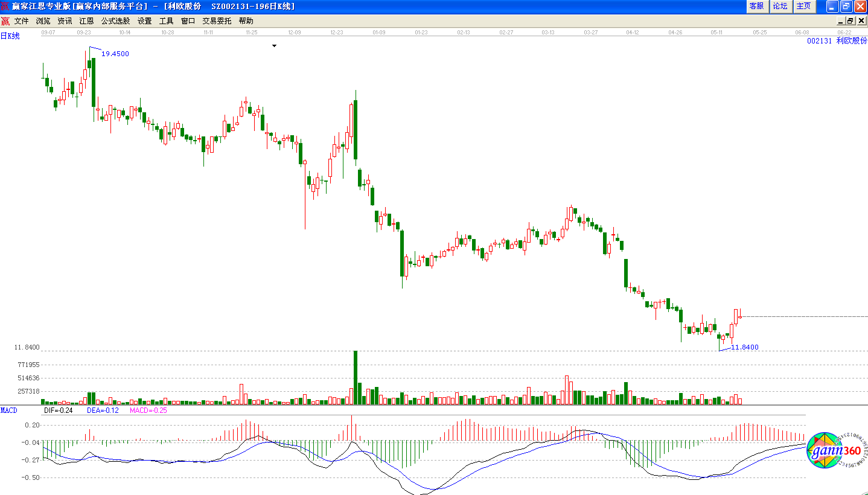Click the 12-09 date on the time axis
The image size is (868, 495).
coord(295,32)
